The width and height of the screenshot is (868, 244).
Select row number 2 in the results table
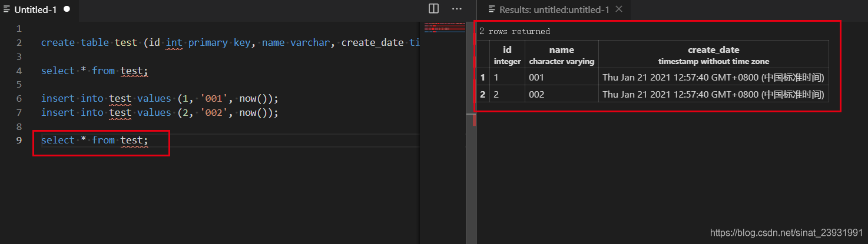click(x=483, y=94)
